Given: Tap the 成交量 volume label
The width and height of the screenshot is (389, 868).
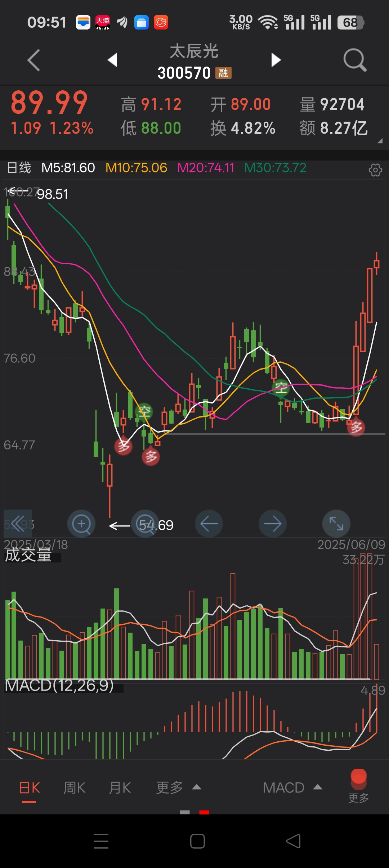Looking at the screenshot, I should click(x=28, y=555).
